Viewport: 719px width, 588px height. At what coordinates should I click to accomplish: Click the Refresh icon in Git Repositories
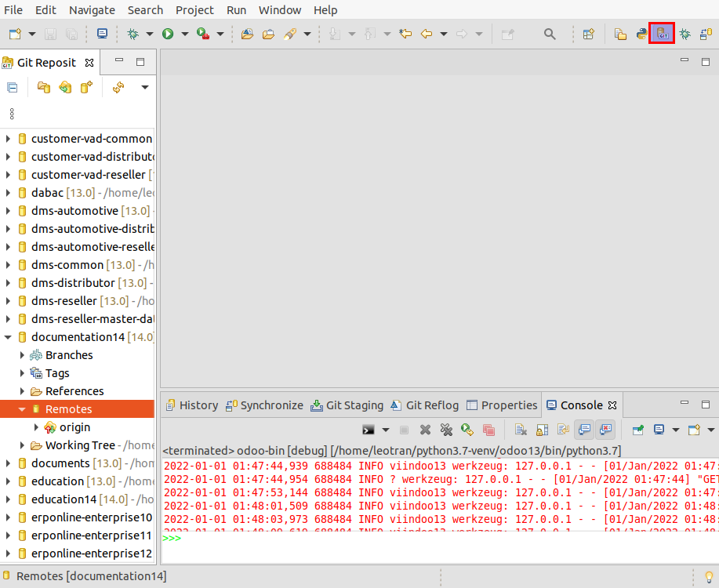pyautogui.click(x=118, y=87)
